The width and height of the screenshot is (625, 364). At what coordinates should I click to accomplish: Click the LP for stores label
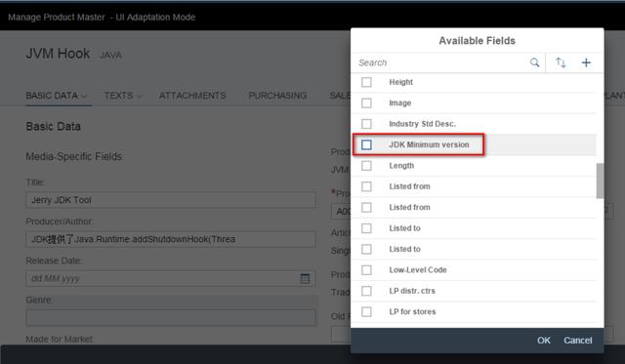(412, 312)
